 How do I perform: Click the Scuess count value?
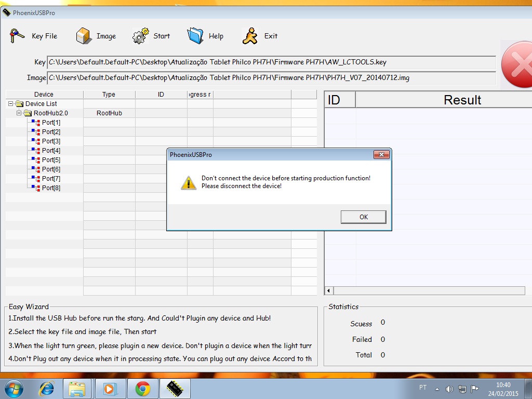[383, 322]
